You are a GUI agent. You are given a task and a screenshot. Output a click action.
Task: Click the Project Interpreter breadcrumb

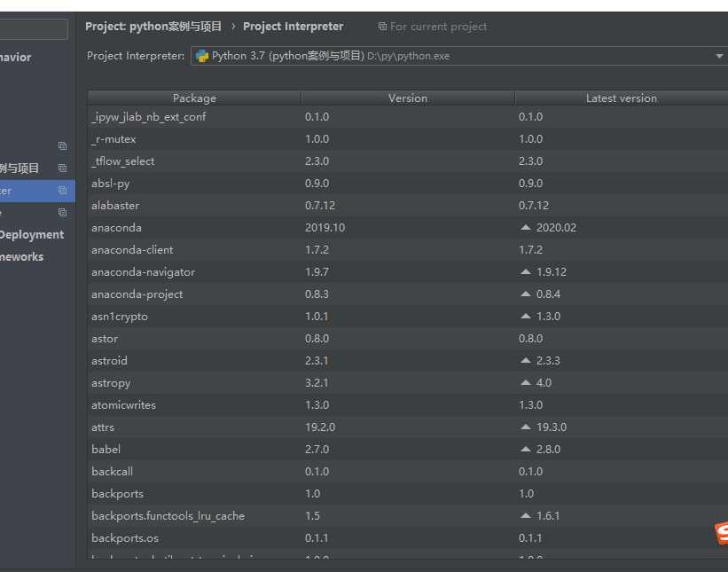point(293,27)
